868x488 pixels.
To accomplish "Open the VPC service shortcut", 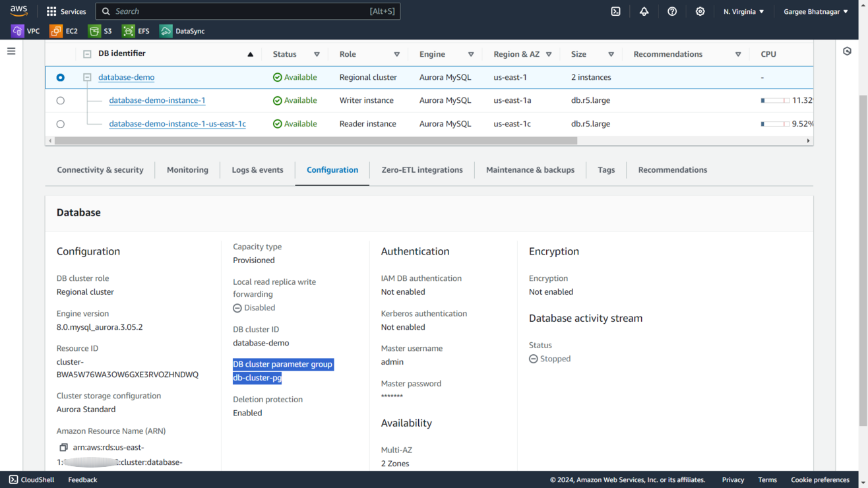I will pyautogui.click(x=26, y=31).
